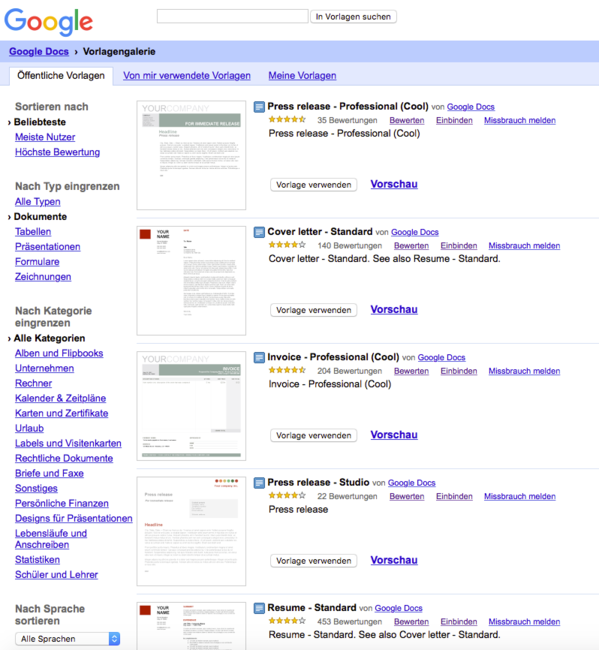Image resolution: width=599 pixels, height=650 pixels.
Task: Use the Cover letter - Standard template
Action: point(314,310)
